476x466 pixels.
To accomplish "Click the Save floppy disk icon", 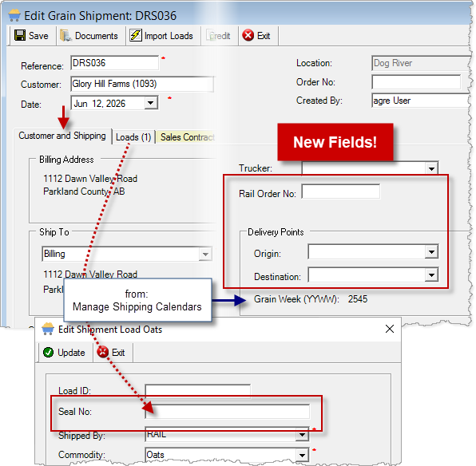I will (x=20, y=35).
